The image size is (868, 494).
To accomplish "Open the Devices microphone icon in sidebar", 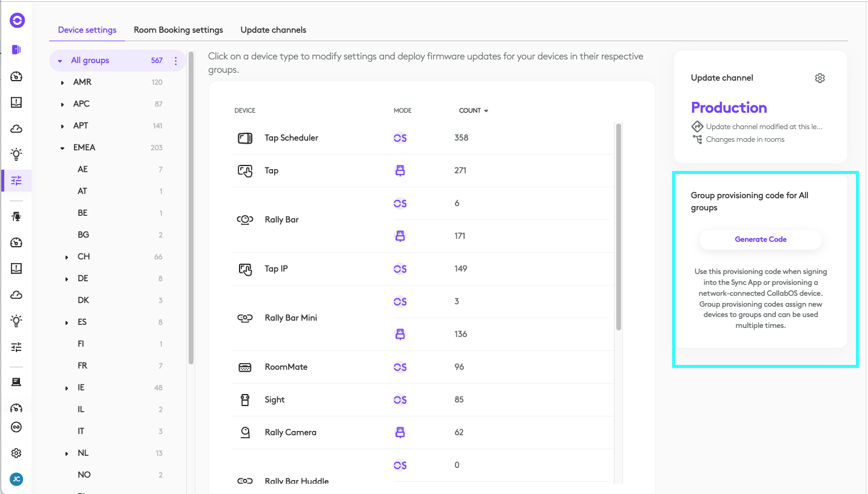I will [16, 216].
